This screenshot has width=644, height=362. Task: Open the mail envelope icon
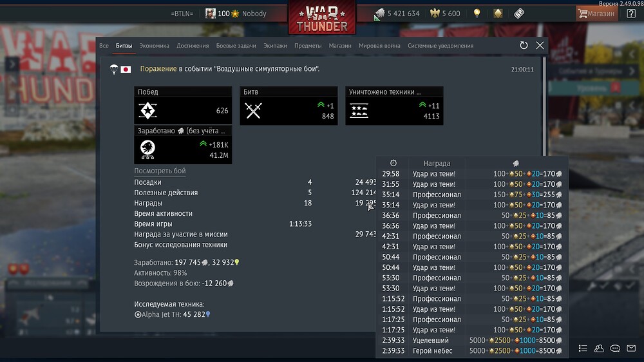point(631,348)
